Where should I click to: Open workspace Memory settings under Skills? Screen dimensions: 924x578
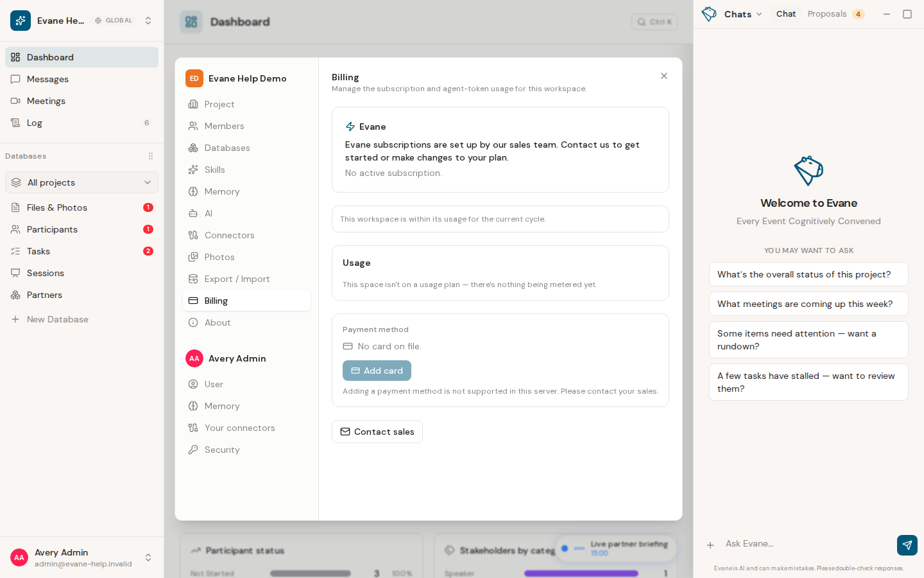(246, 191)
